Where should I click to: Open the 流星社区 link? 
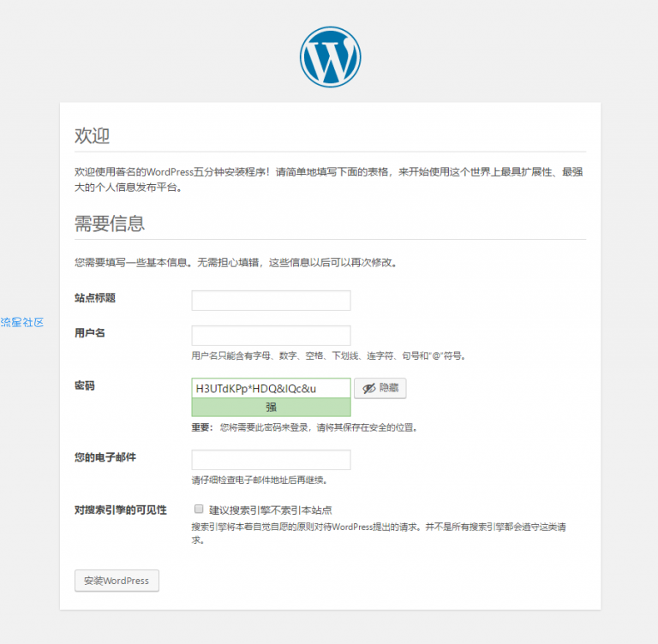(21, 322)
